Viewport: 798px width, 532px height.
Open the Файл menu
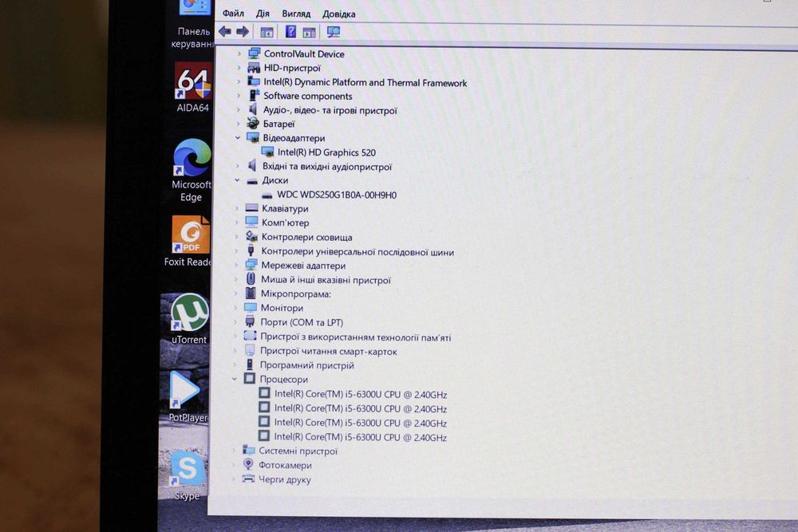click(x=233, y=14)
